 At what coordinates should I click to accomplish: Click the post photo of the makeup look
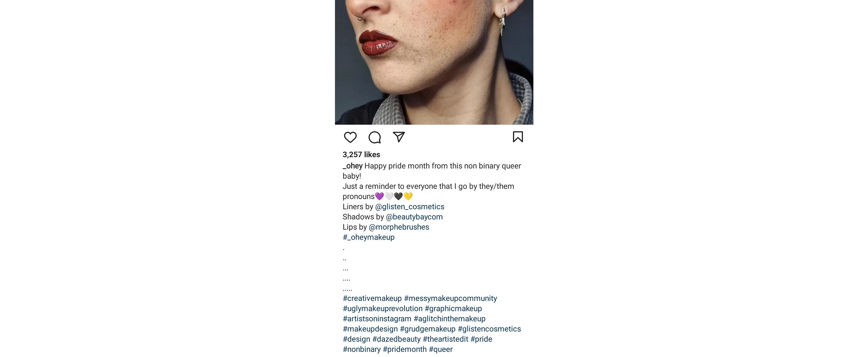tap(434, 61)
